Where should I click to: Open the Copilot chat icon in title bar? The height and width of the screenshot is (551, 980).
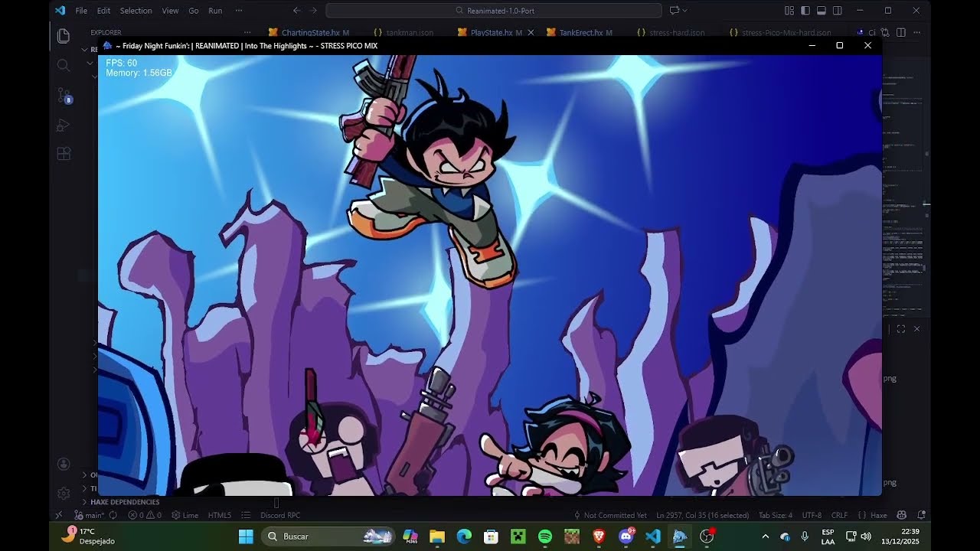675,11
